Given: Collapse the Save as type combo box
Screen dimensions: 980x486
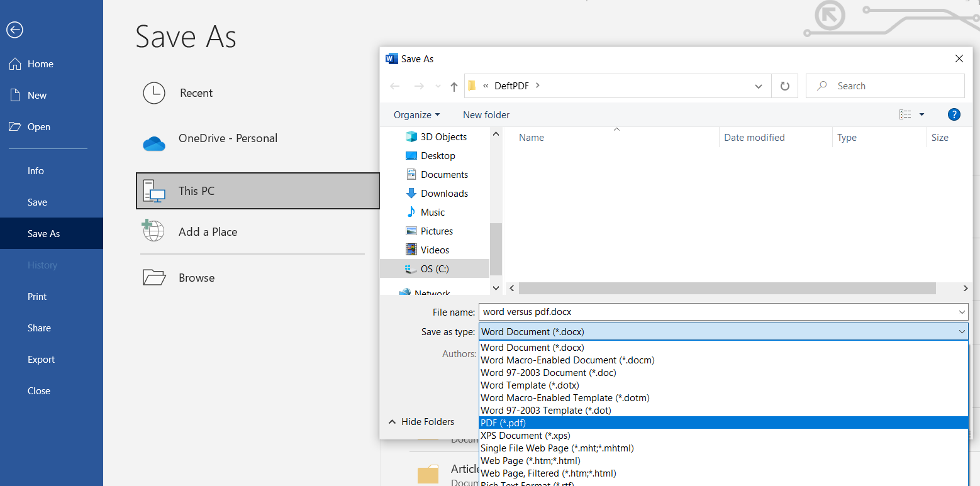Looking at the screenshot, I should [x=962, y=332].
